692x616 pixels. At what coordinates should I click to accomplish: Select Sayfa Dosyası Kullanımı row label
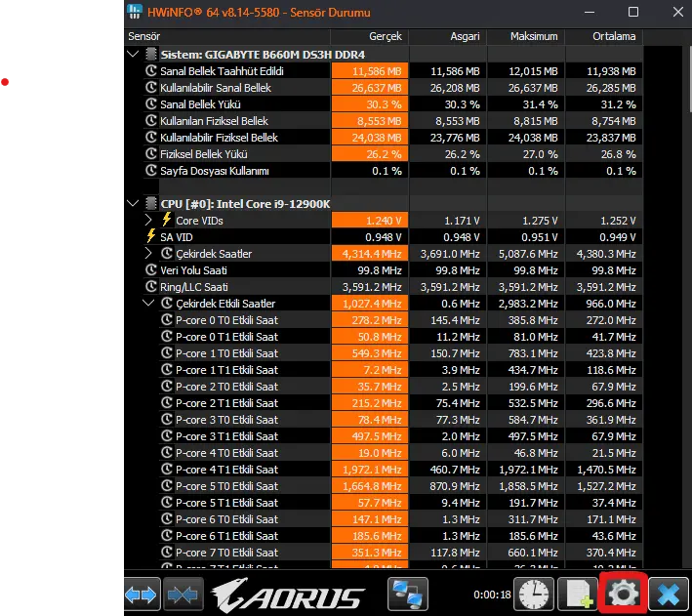click(215, 171)
